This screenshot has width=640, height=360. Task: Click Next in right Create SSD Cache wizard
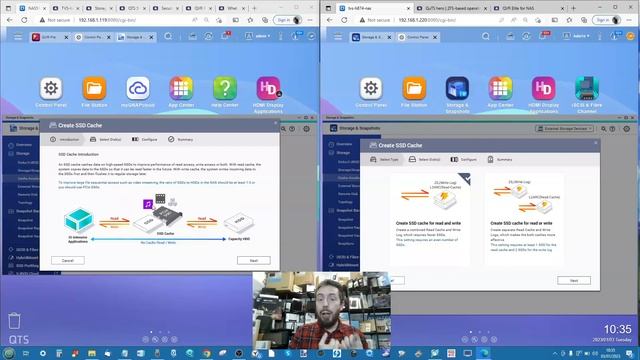point(574,280)
